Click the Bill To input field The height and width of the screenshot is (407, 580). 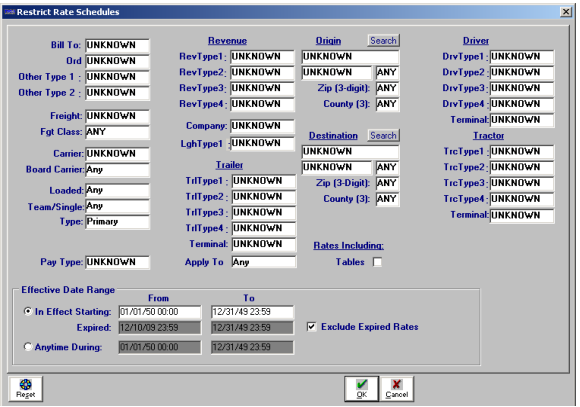pyautogui.click(x=117, y=45)
